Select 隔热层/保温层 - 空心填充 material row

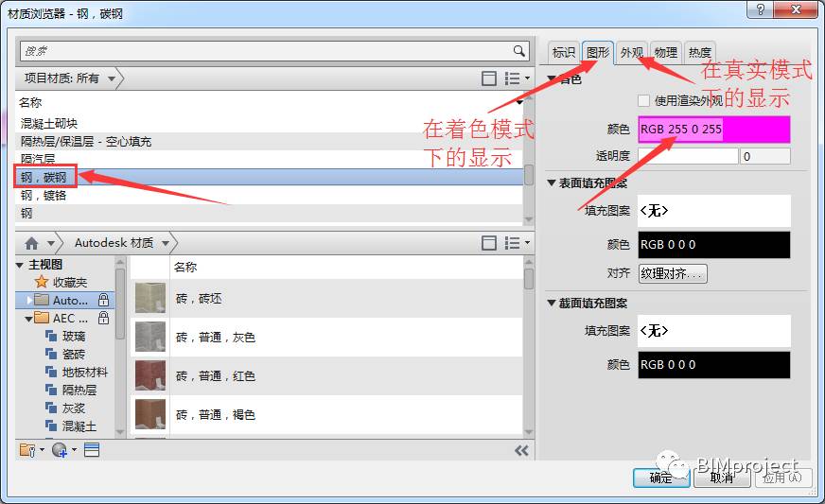[270, 142]
